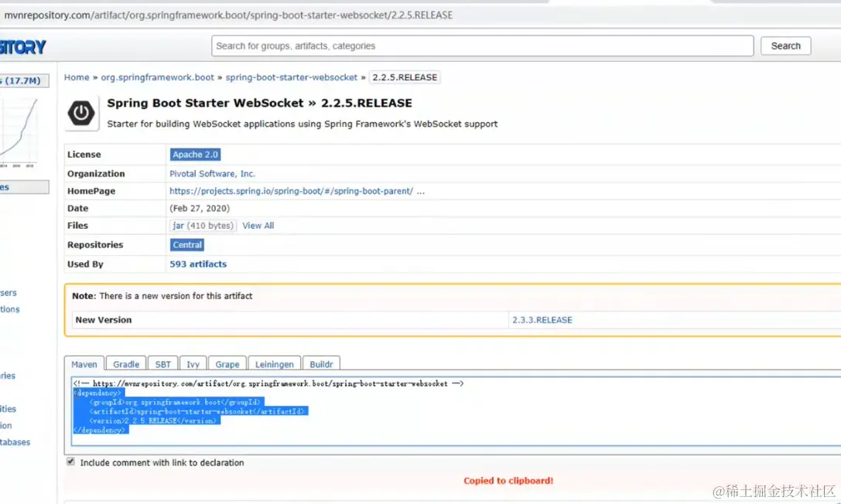Open the Apache 2.0 license tag
This screenshot has width=841, height=504.
click(195, 155)
